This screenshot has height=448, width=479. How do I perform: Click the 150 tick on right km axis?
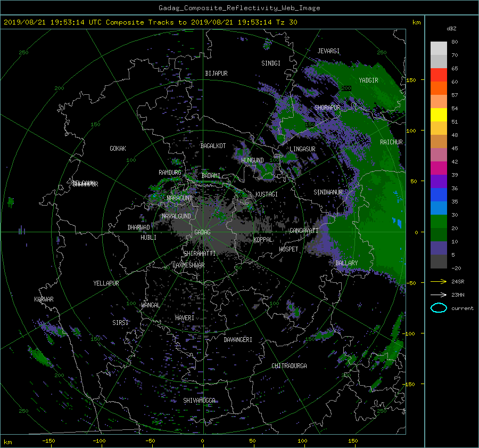(x=411, y=80)
